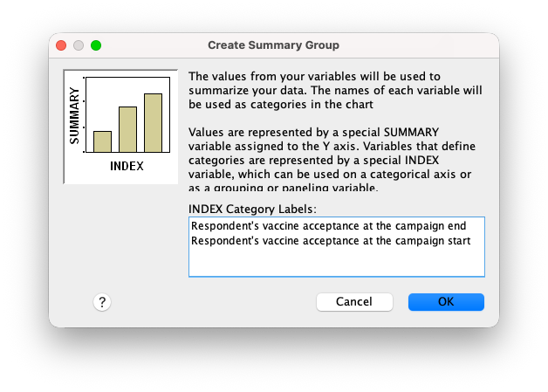
Task: Click the first description paragraph about variables
Action: pyautogui.click(x=335, y=90)
